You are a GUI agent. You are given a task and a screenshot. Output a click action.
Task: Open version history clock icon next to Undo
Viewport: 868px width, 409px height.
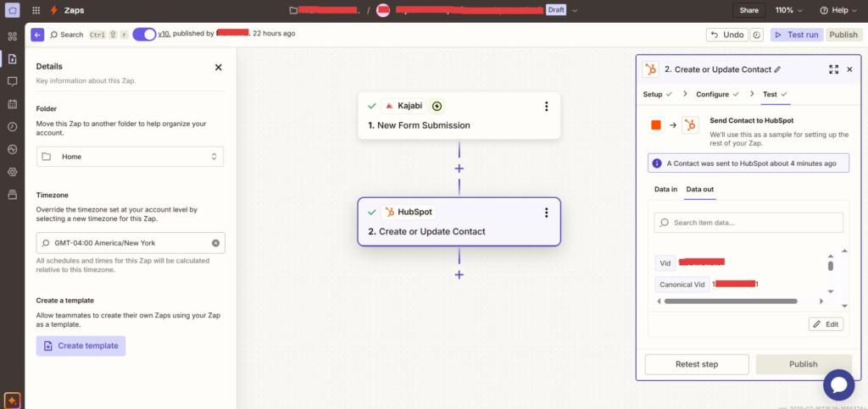757,35
